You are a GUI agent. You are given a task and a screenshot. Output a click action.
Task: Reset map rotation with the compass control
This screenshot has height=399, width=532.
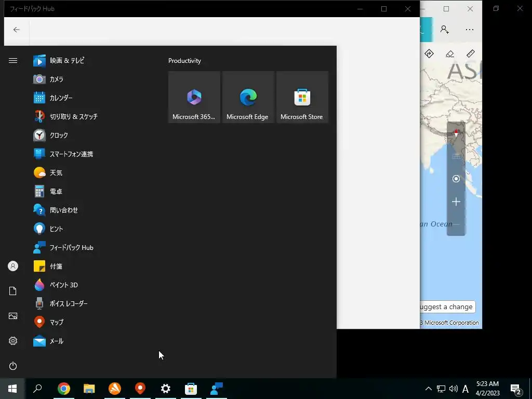[456, 134]
